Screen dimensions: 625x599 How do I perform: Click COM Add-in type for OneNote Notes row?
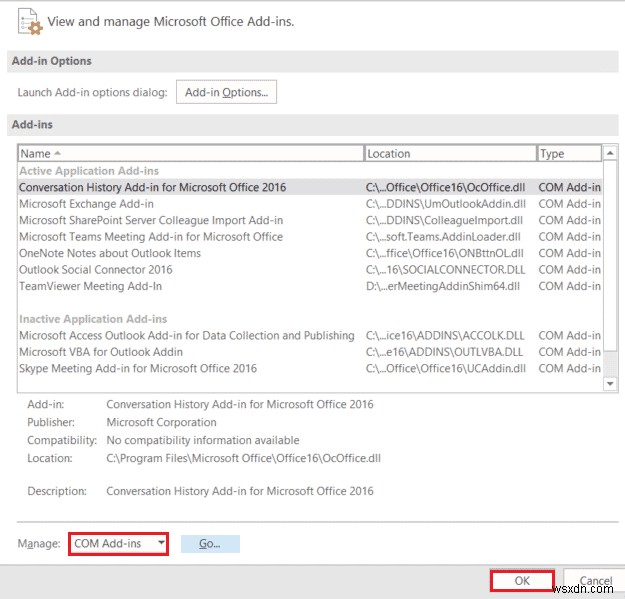coord(569,253)
